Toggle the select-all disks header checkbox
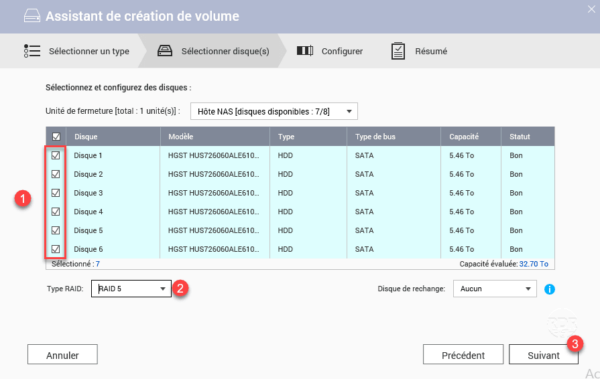 click(x=56, y=137)
